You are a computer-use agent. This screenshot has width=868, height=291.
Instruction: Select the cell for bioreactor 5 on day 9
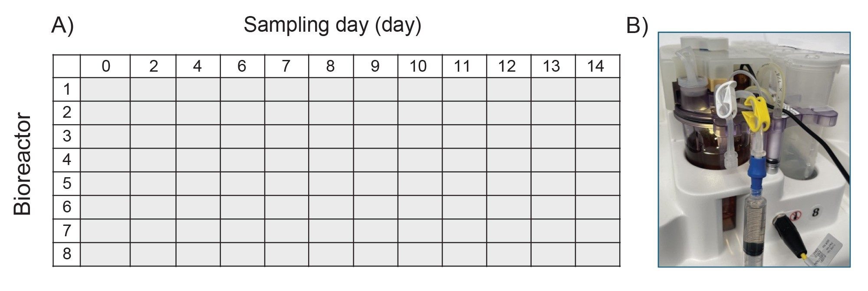click(375, 183)
